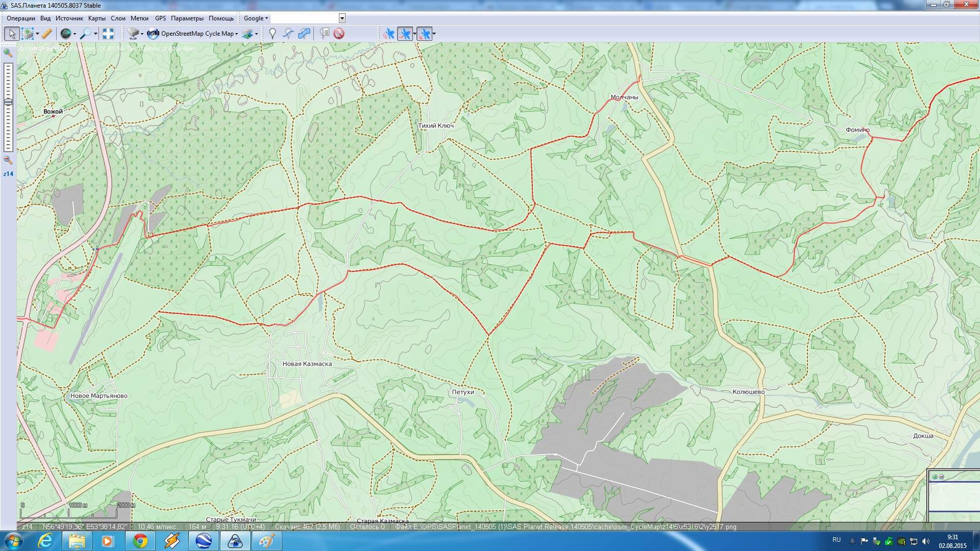The width and height of the screenshot is (980, 551).
Task: Click the RU language indicator
Action: (837, 540)
